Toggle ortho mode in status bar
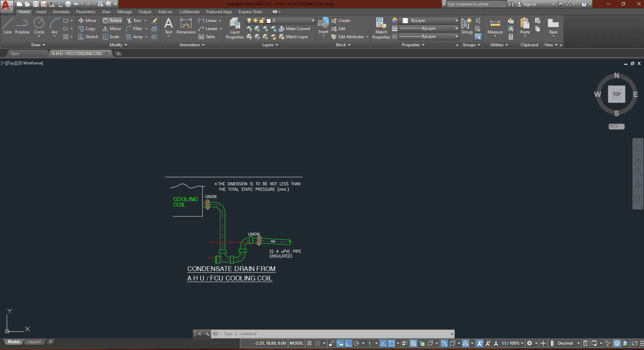The height and width of the screenshot is (350, 644). pyautogui.click(x=348, y=343)
